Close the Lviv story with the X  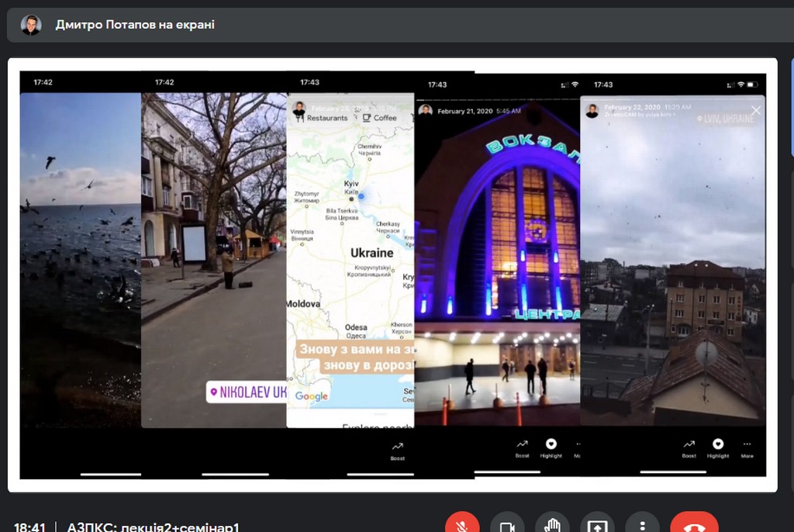pyautogui.click(x=755, y=111)
